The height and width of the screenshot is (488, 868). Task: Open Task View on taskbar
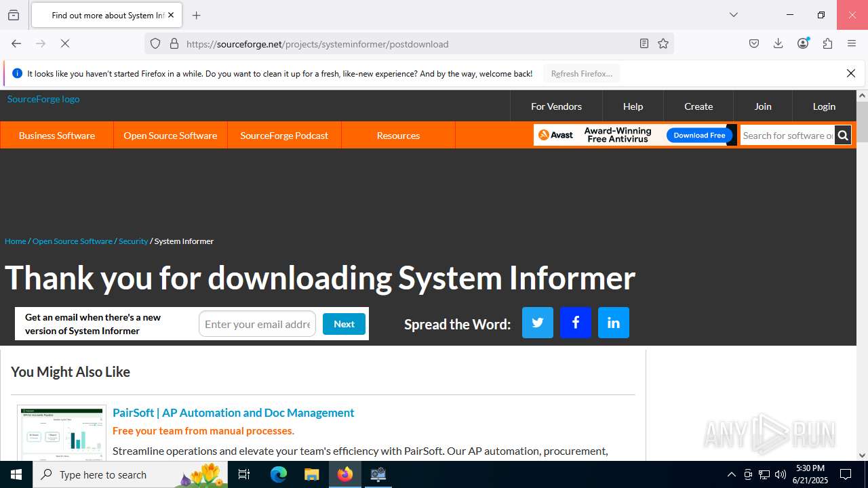[x=245, y=474]
